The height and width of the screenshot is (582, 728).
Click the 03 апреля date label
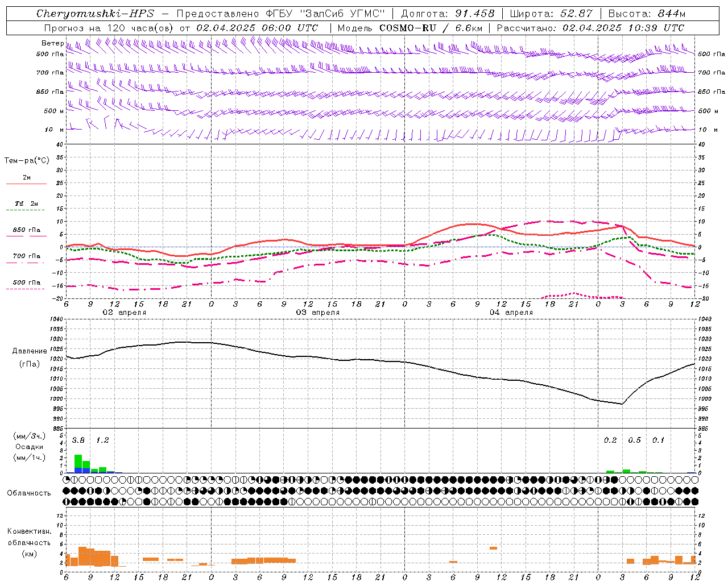317,313
